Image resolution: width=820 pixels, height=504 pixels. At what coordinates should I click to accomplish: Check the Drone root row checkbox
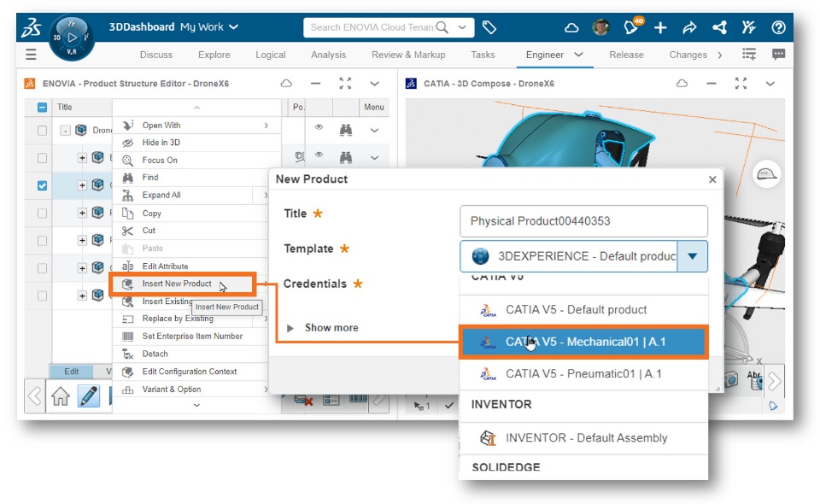[43, 130]
